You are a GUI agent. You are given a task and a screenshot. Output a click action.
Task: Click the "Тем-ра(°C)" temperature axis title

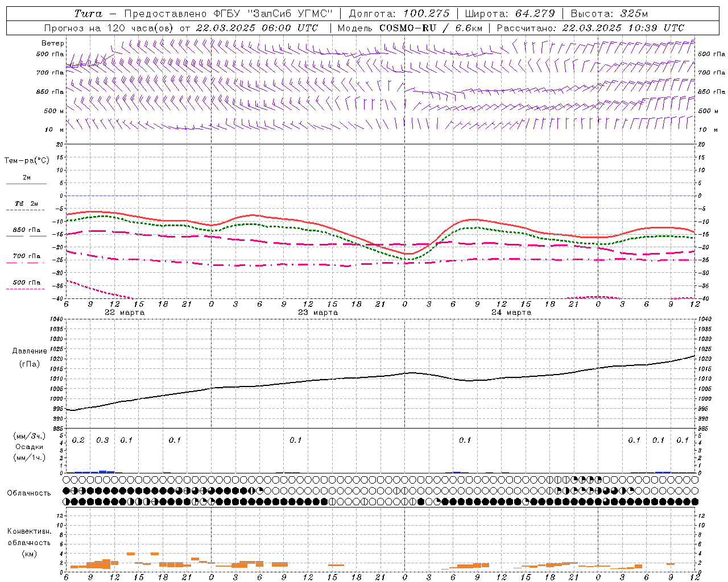[27, 161]
